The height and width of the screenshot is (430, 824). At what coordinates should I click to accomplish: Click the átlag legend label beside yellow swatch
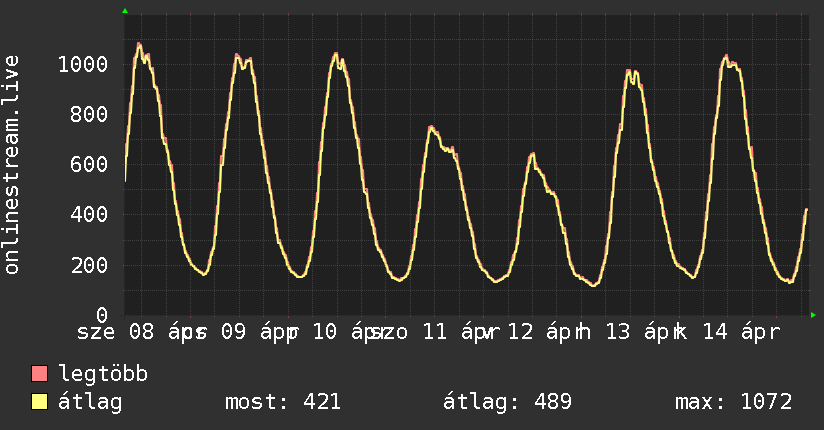pyautogui.click(x=90, y=402)
